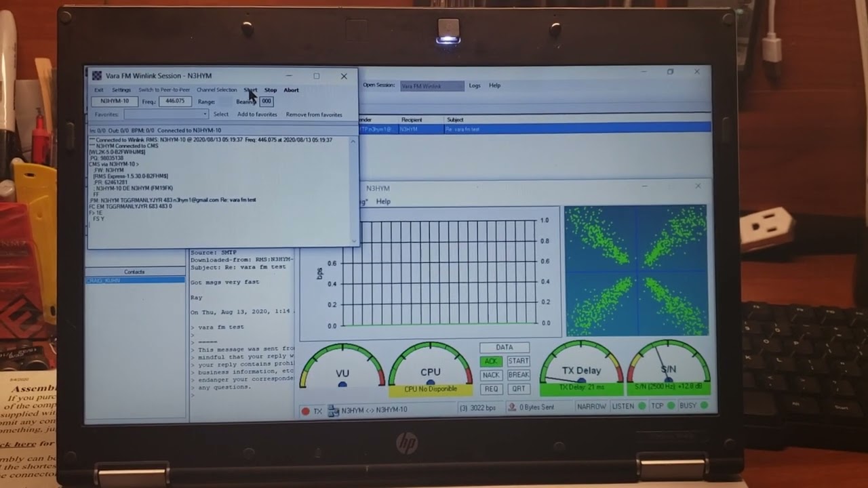Screen dimensions: 868x488
Task: Select CRAIG KUHN in Contacts list
Action: tap(135, 280)
